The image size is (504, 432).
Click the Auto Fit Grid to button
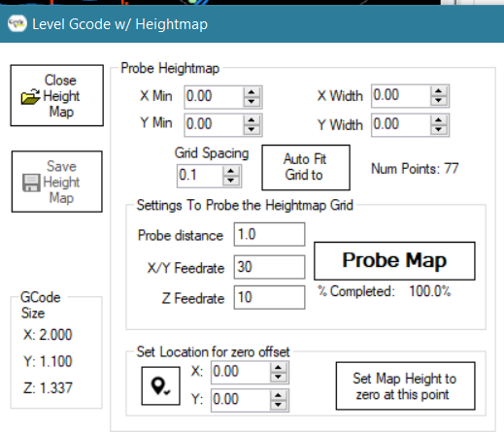click(x=306, y=167)
